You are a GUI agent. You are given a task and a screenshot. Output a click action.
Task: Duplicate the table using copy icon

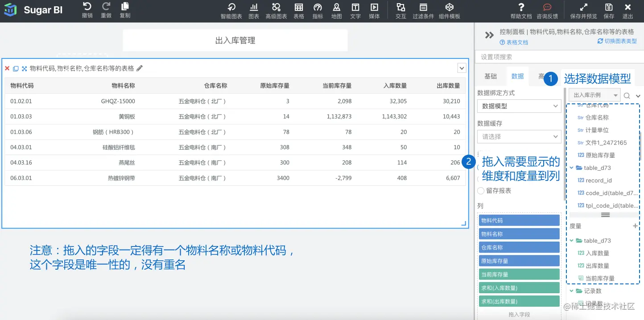click(x=16, y=69)
